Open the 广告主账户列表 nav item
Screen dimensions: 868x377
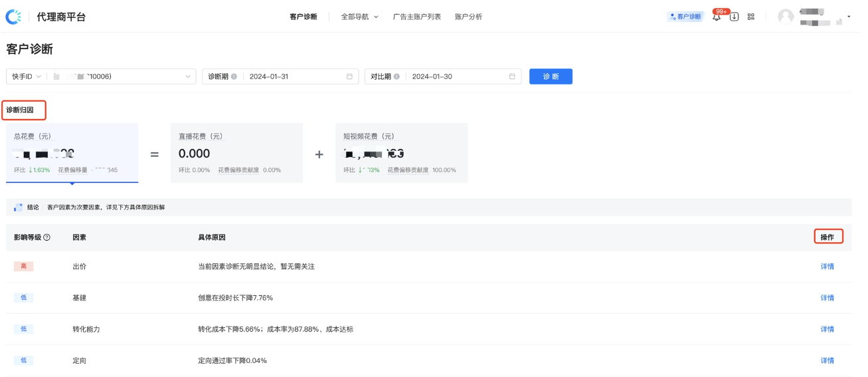pyautogui.click(x=417, y=17)
